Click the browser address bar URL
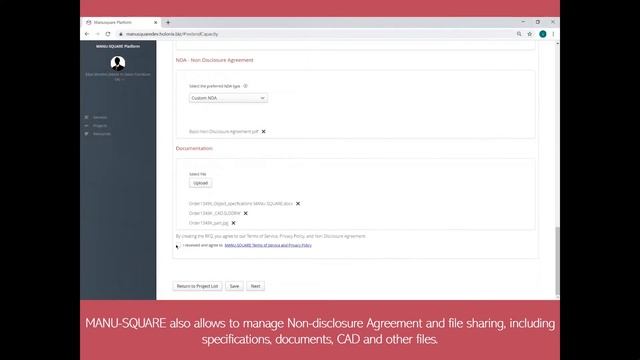This screenshot has width=640, height=360. pyautogui.click(x=172, y=34)
